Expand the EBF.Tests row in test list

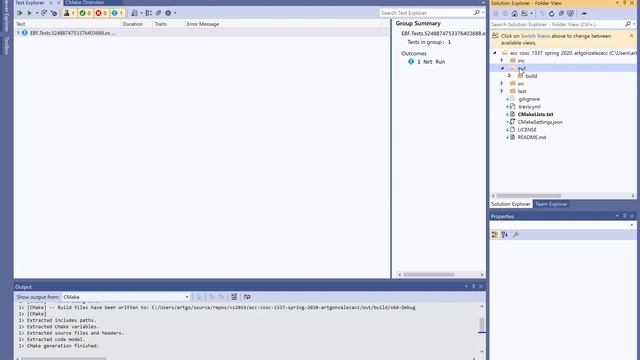coord(18,33)
